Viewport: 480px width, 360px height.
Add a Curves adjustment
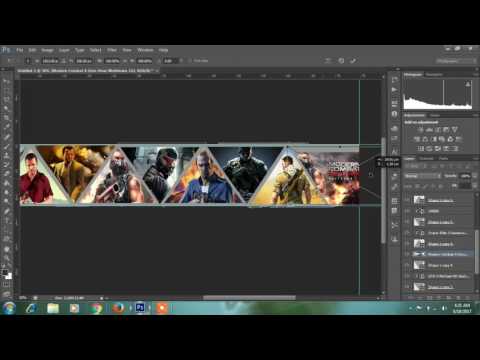pyautogui.click(x=438, y=130)
